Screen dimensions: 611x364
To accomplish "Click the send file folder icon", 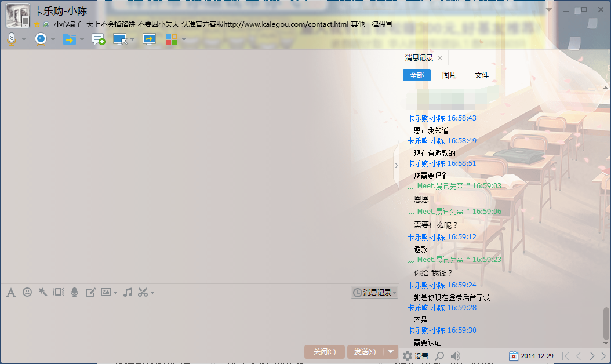I will click(x=69, y=39).
